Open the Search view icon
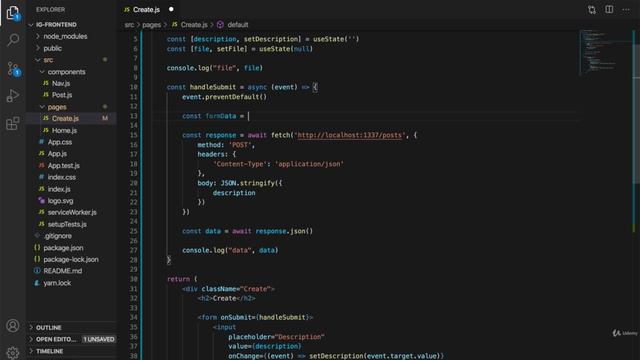 pos(13,40)
